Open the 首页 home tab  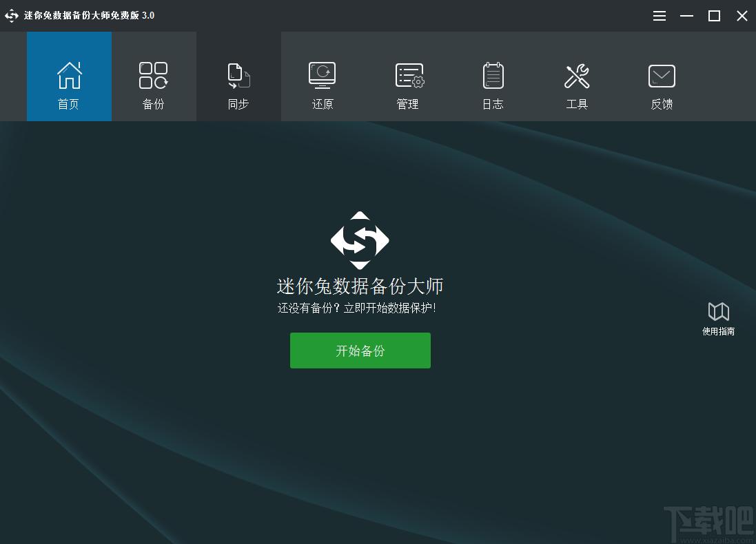click(69, 76)
